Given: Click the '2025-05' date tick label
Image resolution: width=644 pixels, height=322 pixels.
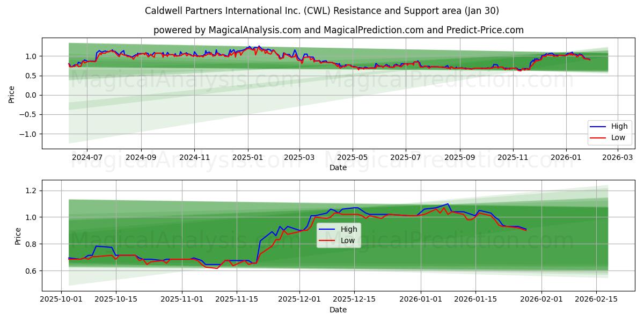Looking at the screenshot, I should point(353,158).
